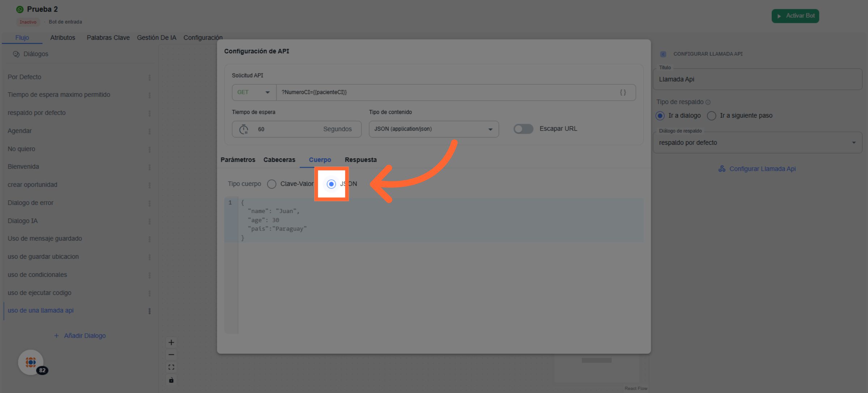The height and width of the screenshot is (393, 868).
Task: Click the canvas lock icon
Action: 171,380
